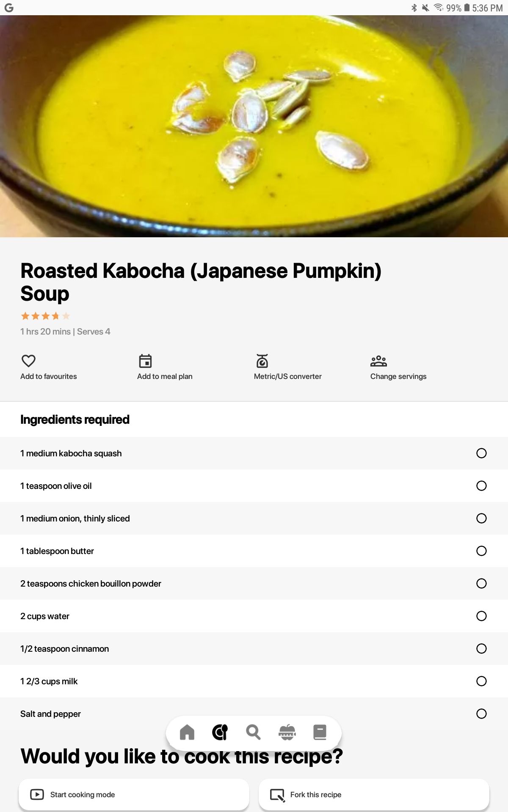This screenshot has width=508, height=812.
Task: Open the Metric/US converter scale icon
Action: (x=262, y=361)
